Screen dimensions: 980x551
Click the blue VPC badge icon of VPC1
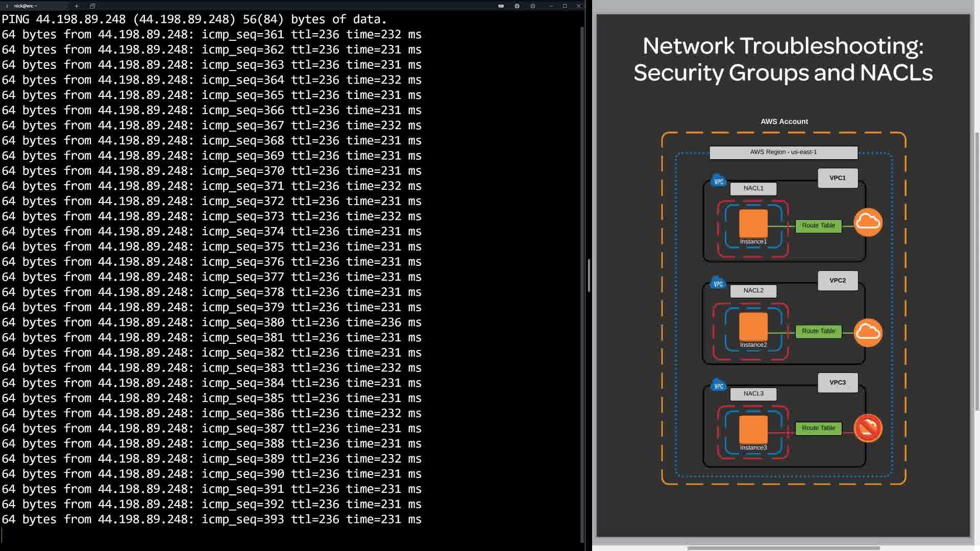click(718, 181)
